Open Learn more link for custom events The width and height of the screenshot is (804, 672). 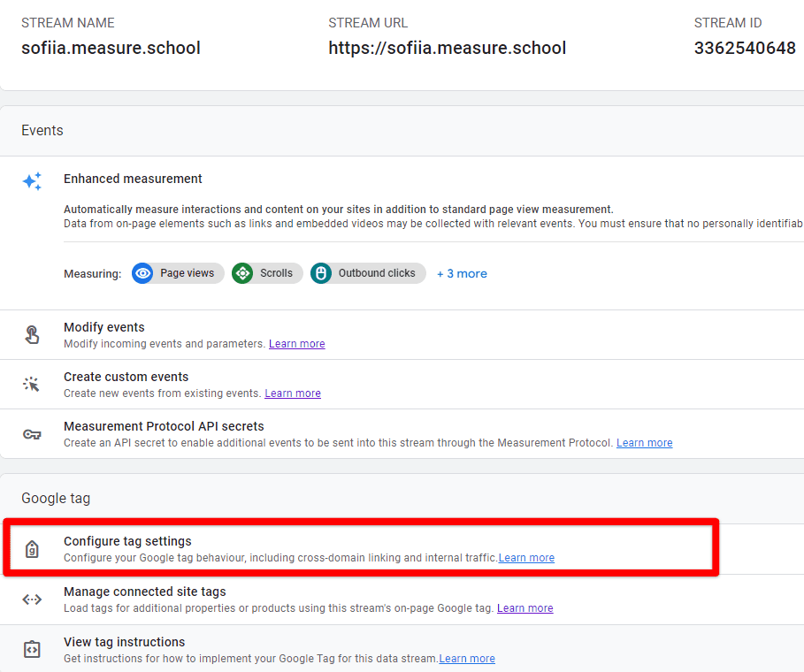click(x=293, y=393)
